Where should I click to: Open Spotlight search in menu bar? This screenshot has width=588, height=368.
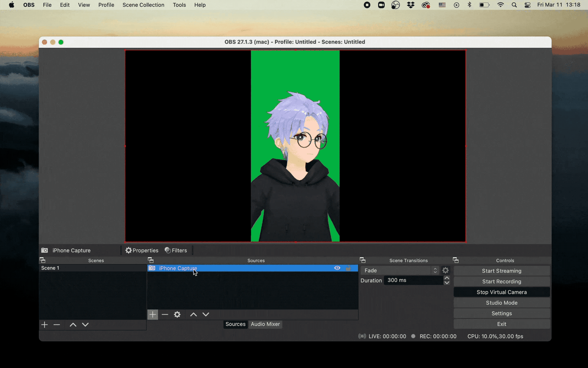pyautogui.click(x=514, y=5)
